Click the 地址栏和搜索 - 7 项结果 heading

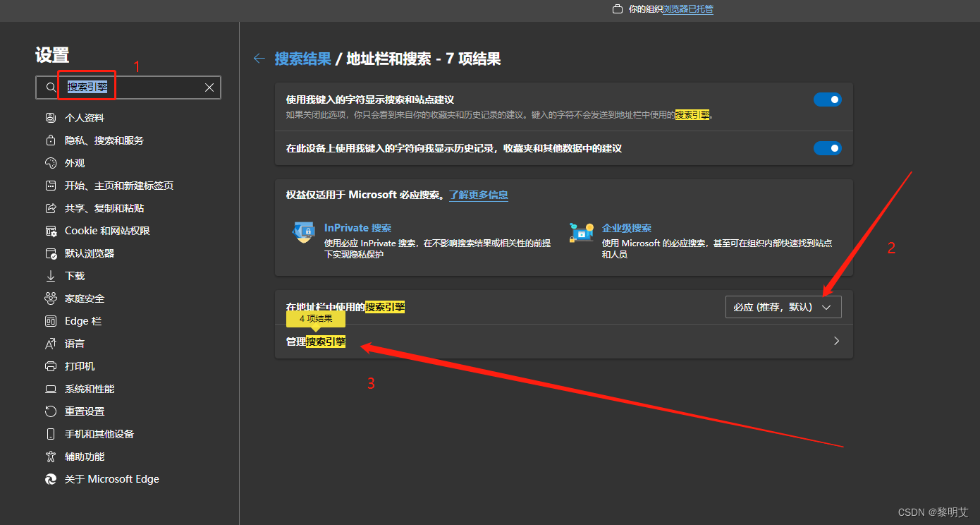[424, 59]
